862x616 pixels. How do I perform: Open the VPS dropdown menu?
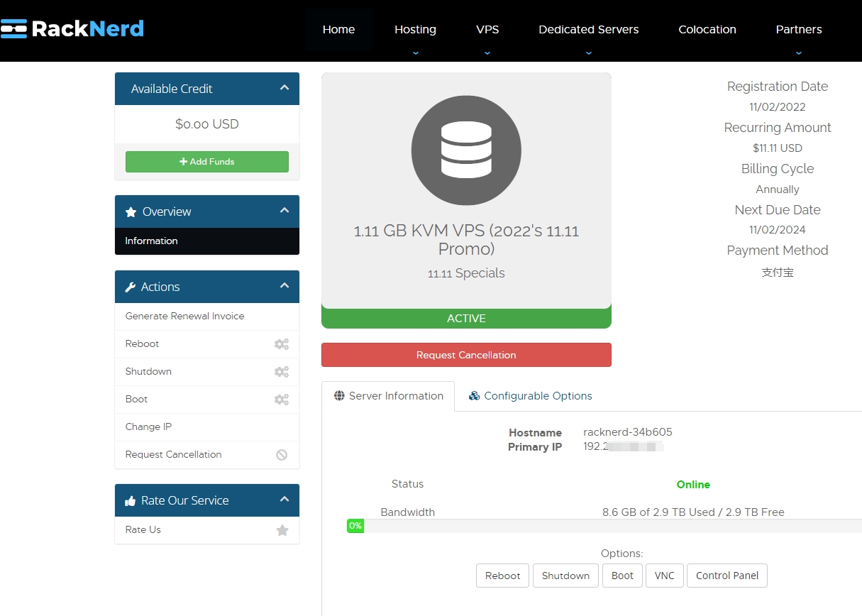487,30
